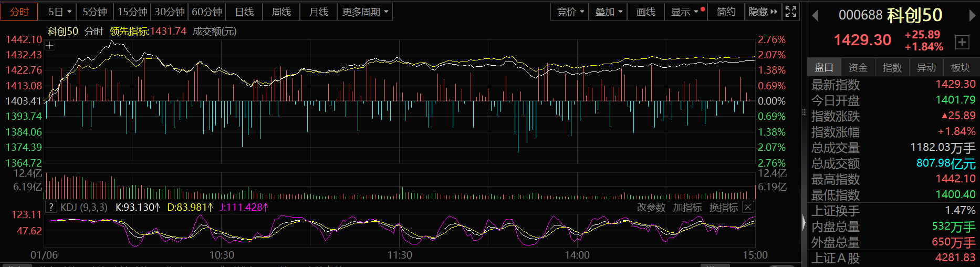Click 换指标 to change indicator
Screen dimensions: 980x267
pyautogui.click(x=723, y=208)
